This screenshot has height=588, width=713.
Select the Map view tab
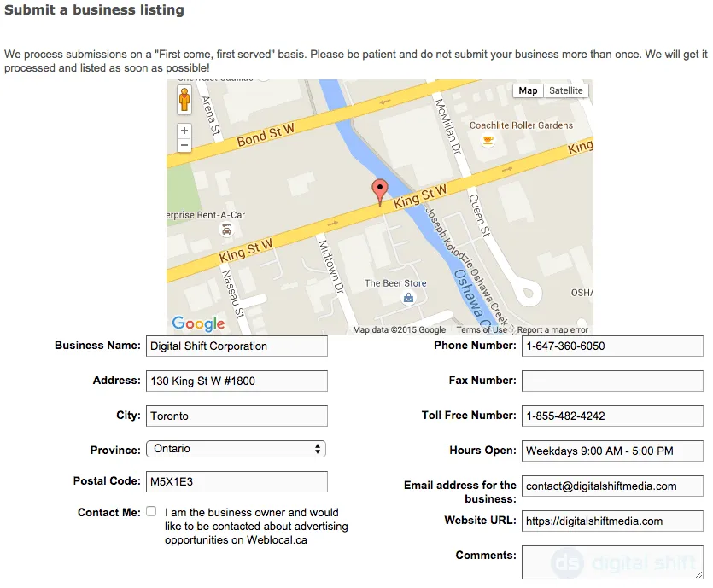coord(528,91)
